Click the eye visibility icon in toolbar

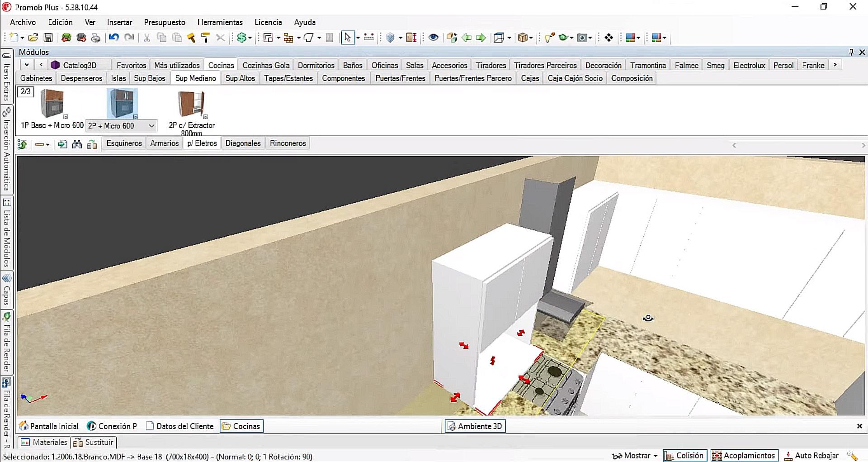coord(433,38)
